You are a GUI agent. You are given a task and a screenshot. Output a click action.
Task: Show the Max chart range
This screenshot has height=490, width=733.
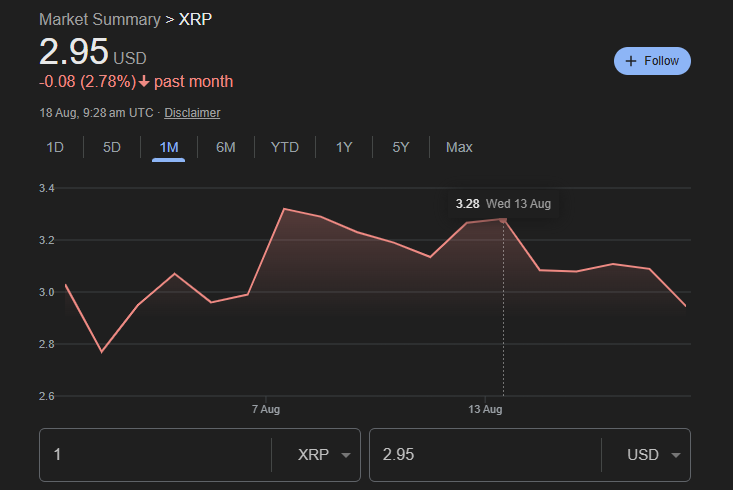(x=459, y=147)
